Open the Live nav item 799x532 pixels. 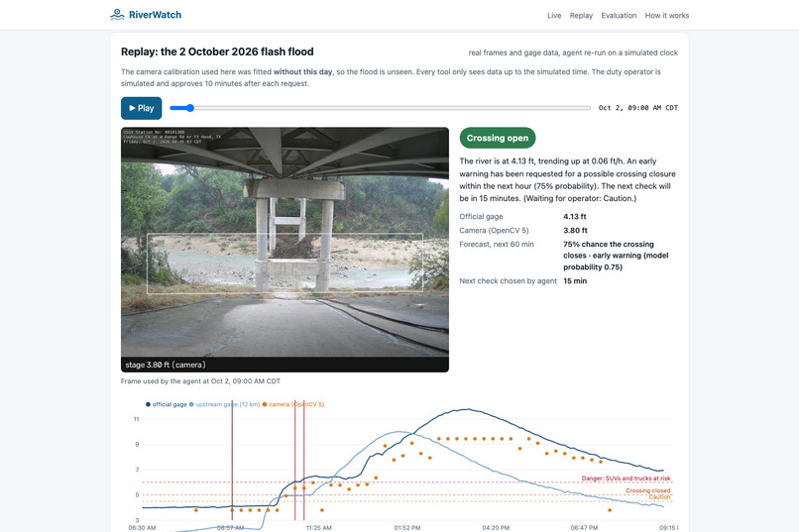click(554, 15)
